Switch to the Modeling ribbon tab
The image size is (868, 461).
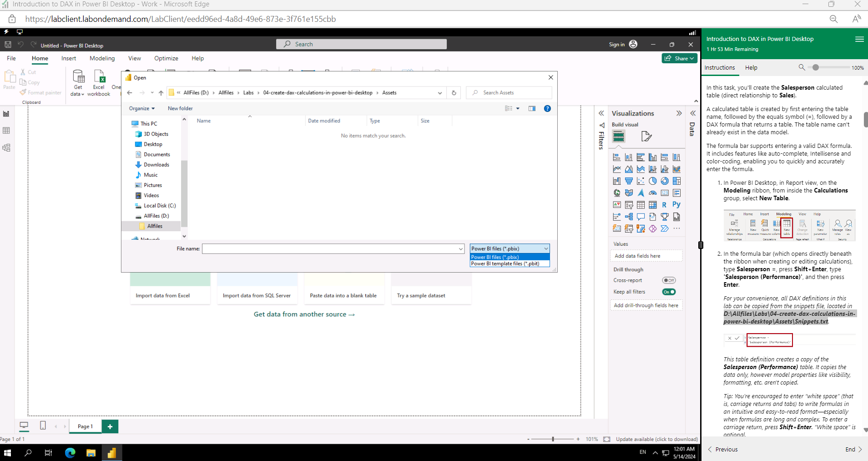pos(102,58)
